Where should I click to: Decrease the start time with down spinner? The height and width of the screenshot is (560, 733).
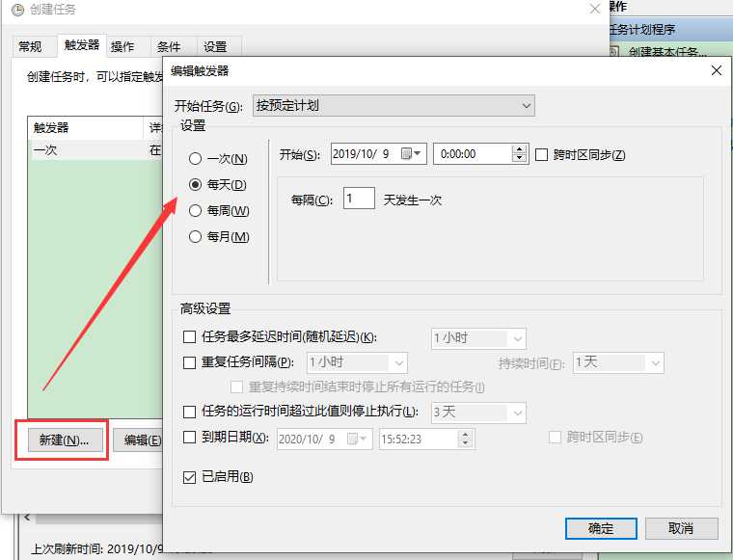tap(519, 158)
